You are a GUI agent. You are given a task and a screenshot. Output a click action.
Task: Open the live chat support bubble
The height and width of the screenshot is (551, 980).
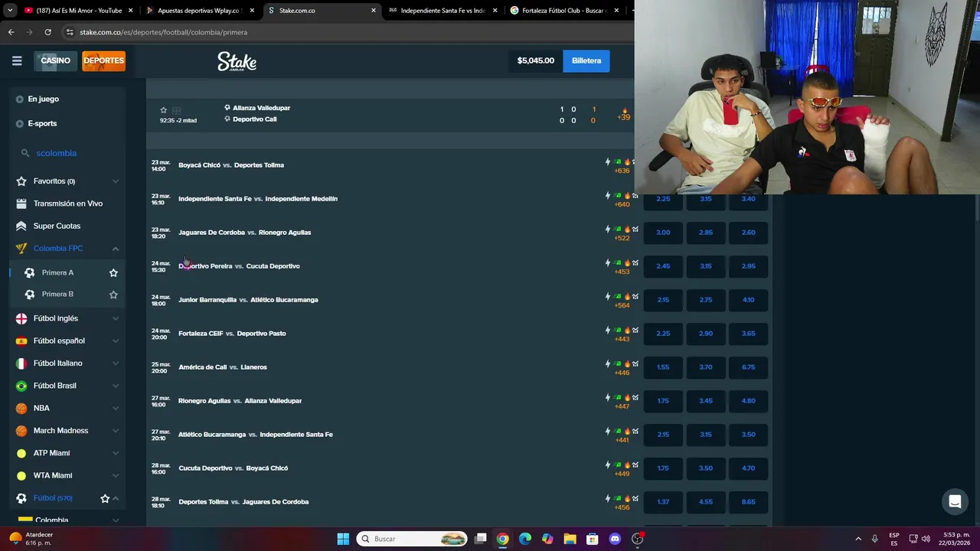pyautogui.click(x=955, y=502)
